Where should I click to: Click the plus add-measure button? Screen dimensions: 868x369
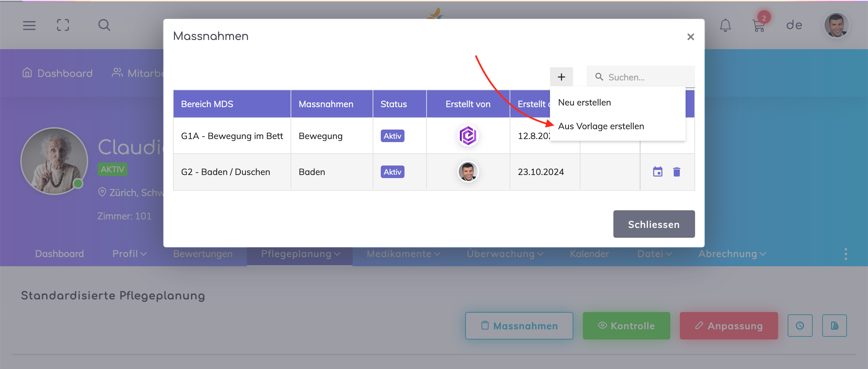coord(561,77)
